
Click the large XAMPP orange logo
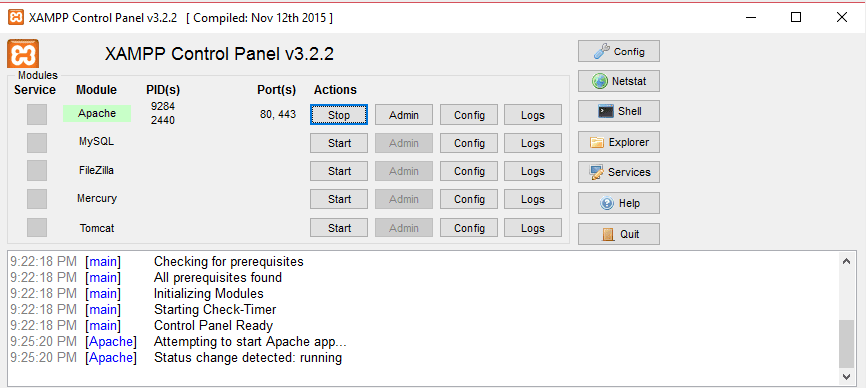click(23, 54)
